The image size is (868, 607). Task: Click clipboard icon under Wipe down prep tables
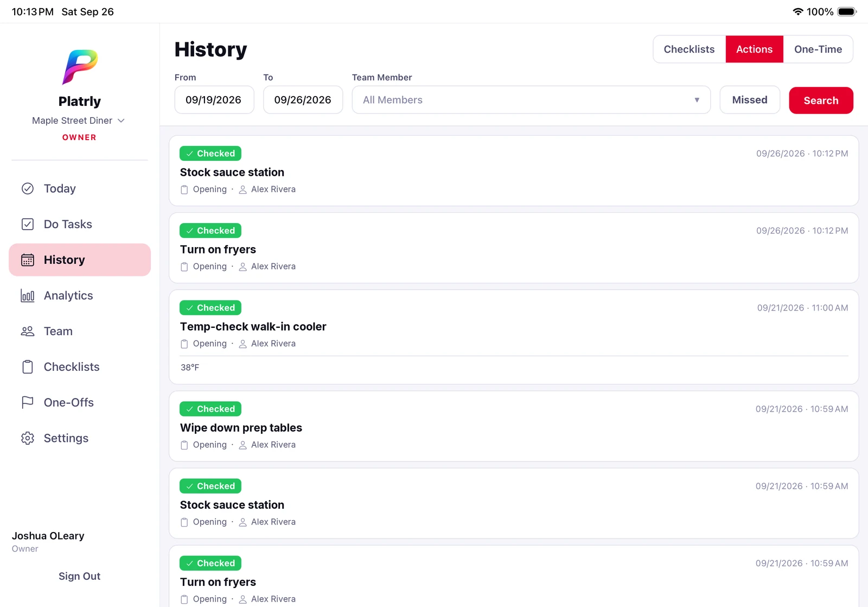point(184,445)
